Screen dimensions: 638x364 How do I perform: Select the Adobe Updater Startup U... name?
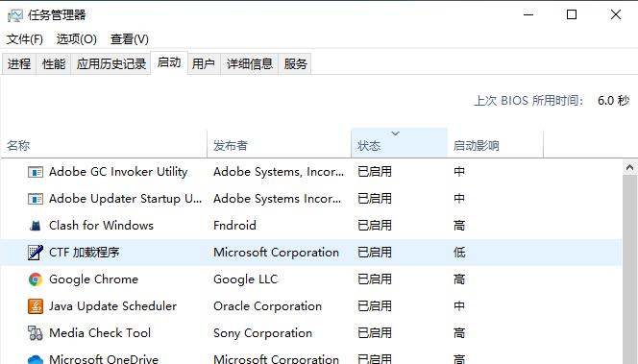(x=125, y=199)
